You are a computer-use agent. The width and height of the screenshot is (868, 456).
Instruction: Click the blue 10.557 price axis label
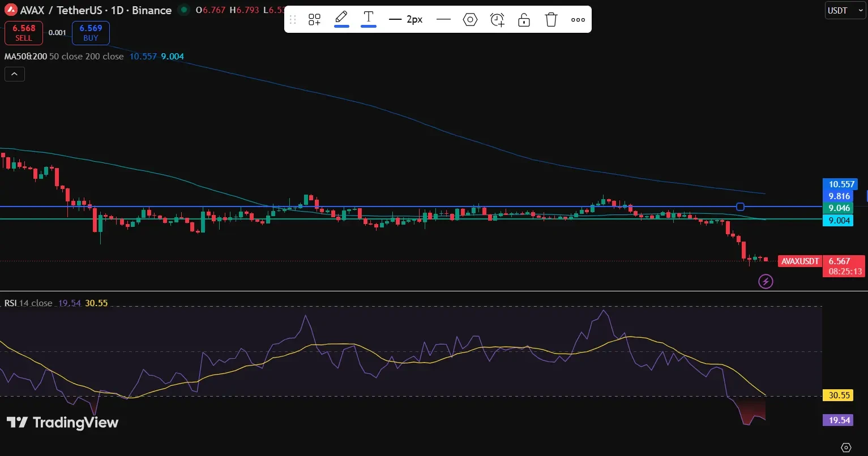pyautogui.click(x=840, y=184)
